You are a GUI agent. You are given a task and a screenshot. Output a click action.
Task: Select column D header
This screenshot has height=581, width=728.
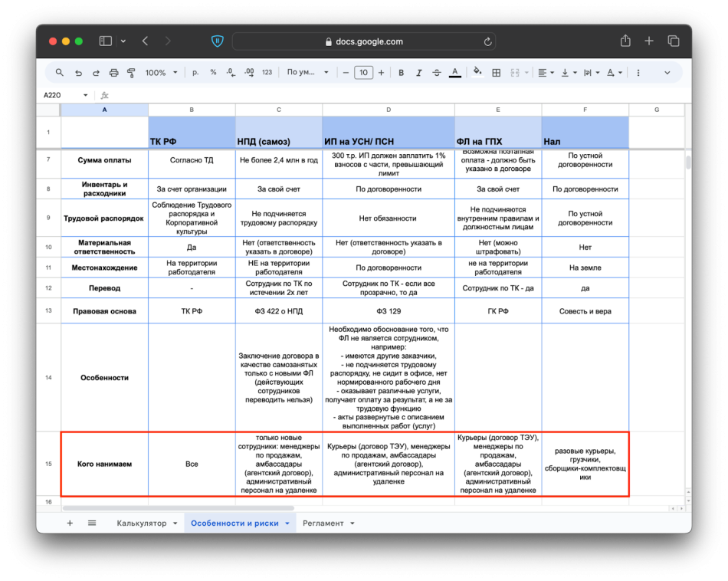389,110
